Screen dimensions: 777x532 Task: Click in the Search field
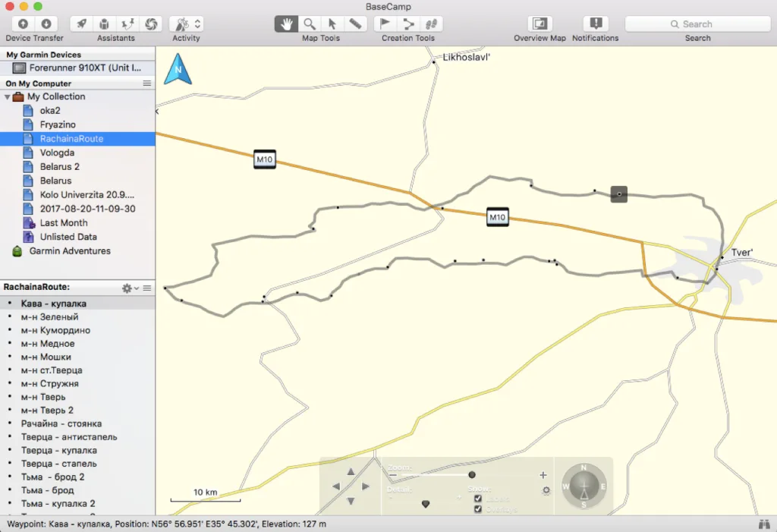[698, 24]
